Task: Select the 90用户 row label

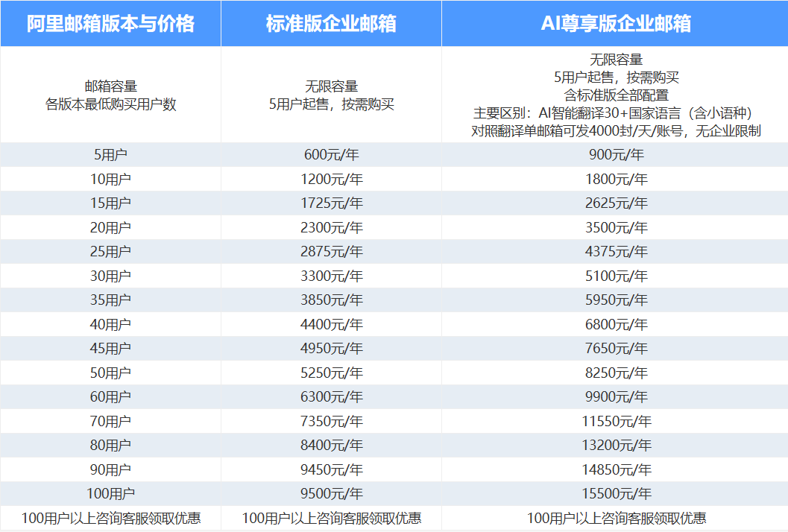Action: [x=110, y=469]
